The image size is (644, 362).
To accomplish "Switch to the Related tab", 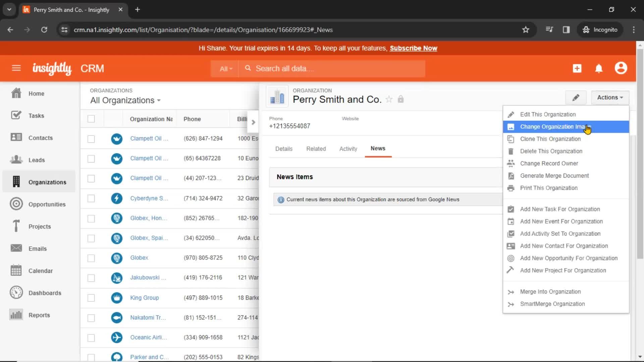I will tap(316, 149).
